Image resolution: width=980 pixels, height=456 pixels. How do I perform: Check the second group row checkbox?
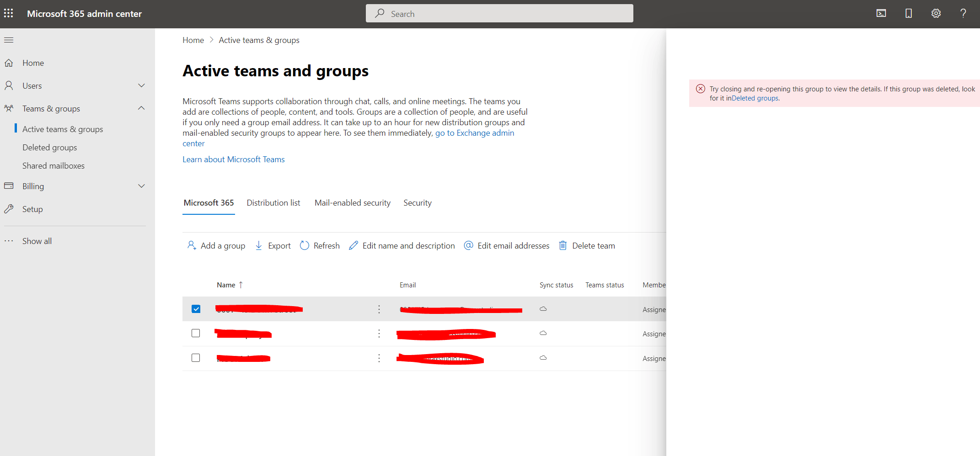tap(196, 333)
